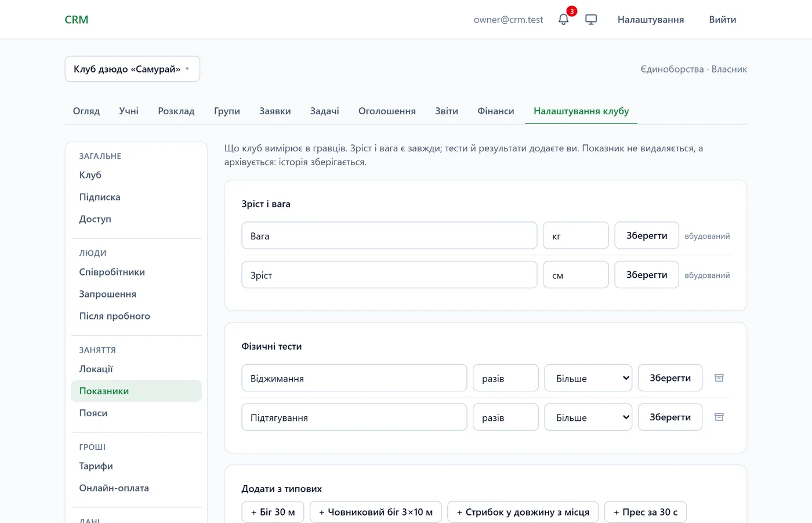Go to the Оголошення tab
This screenshot has width=812, height=523.
tap(387, 111)
